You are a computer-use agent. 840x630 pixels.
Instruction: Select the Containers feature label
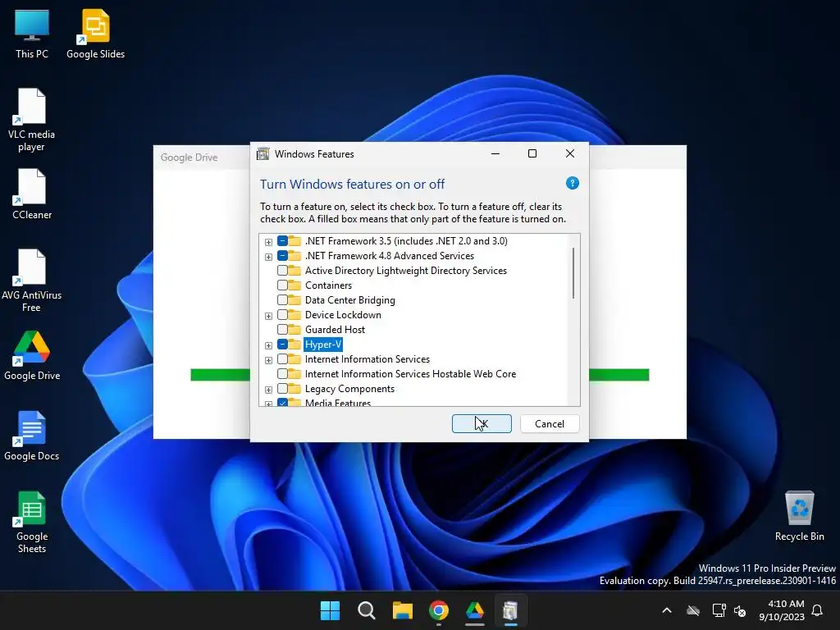[x=328, y=285]
